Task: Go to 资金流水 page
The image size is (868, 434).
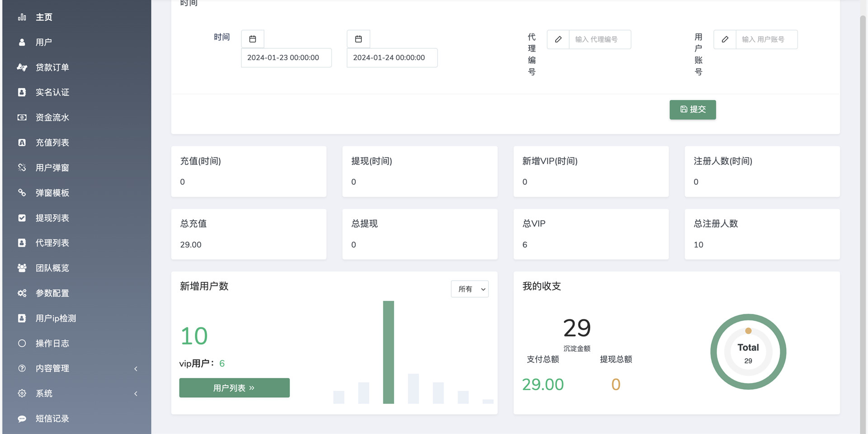Action: [x=77, y=117]
